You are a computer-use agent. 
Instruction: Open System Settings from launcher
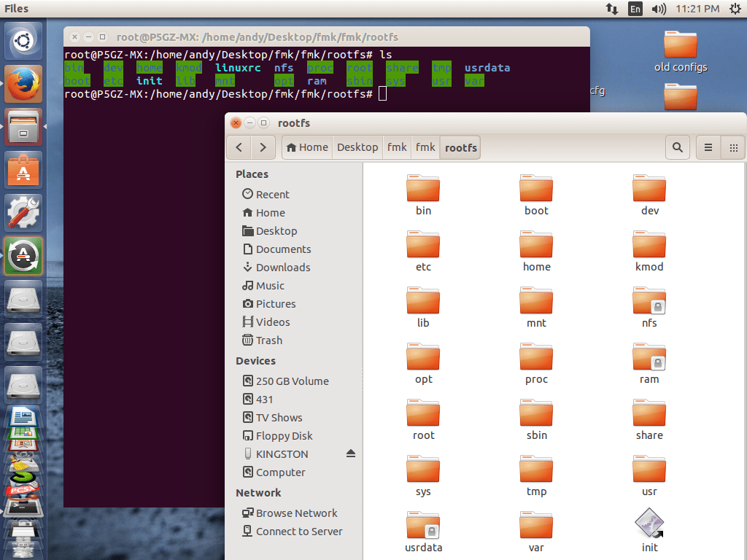(x=23, y=213)
